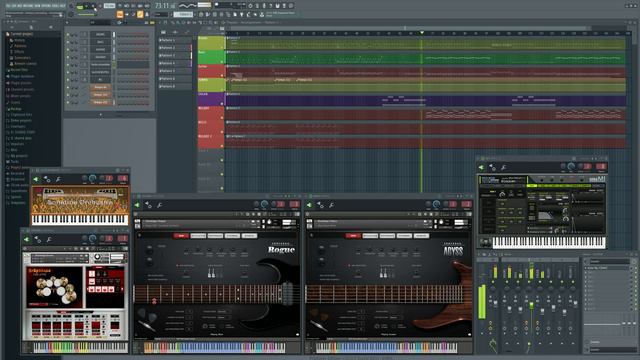Mute the top lime-green playlist track
Screen dimensions: 640x360
222,48
